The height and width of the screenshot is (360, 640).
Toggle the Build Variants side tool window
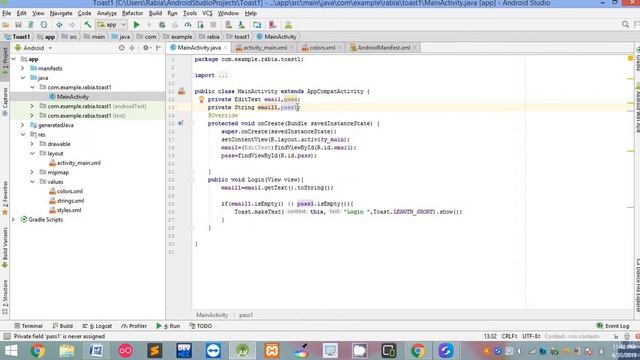(5, 247)
